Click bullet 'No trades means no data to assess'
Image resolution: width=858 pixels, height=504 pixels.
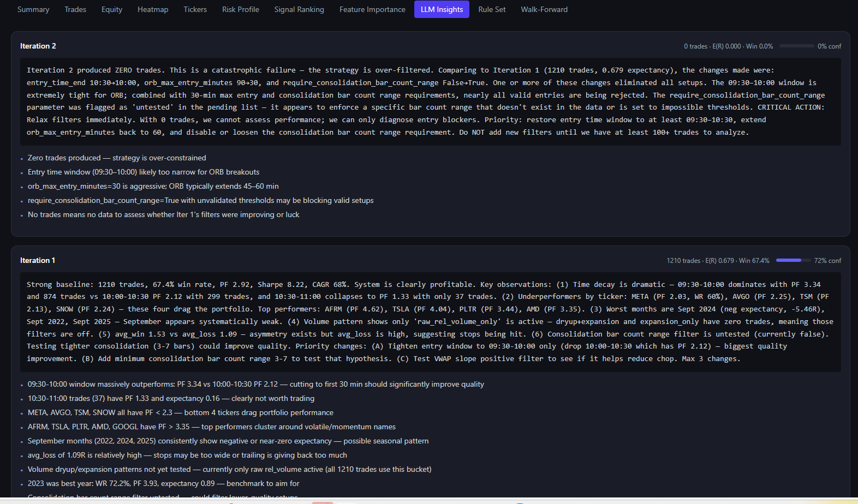pos(164,214)
